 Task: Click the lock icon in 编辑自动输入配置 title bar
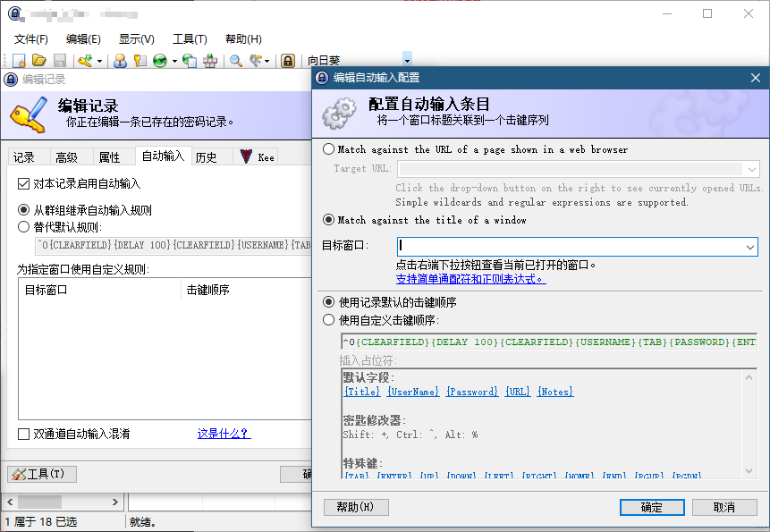point(322,78)
